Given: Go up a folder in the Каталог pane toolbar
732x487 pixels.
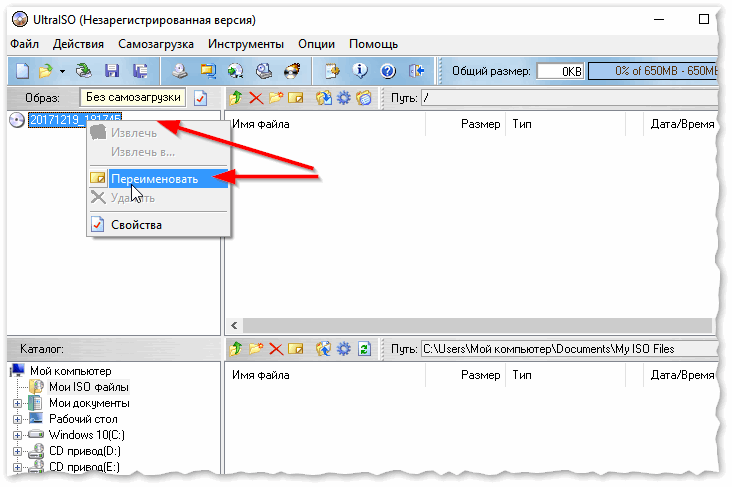Looking at the screenshot, I should tap(236, 349).
